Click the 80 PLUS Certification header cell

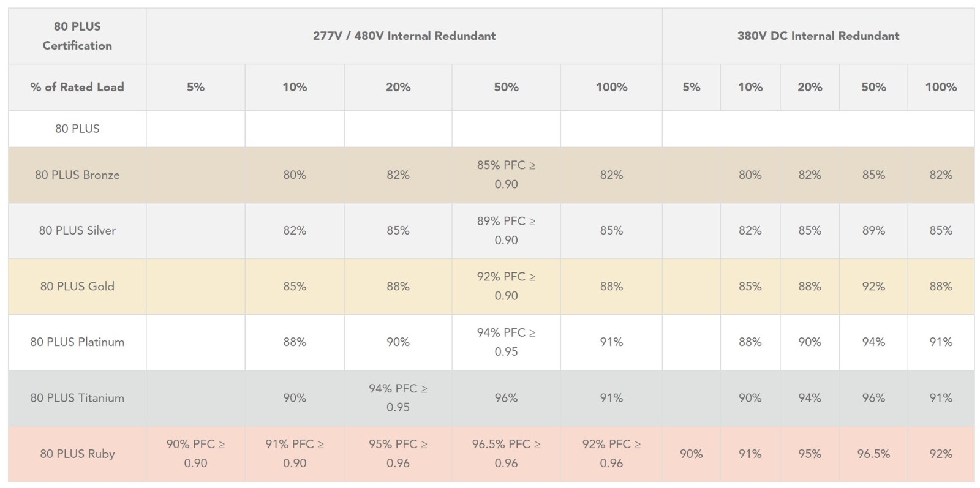tap(77, 36)
